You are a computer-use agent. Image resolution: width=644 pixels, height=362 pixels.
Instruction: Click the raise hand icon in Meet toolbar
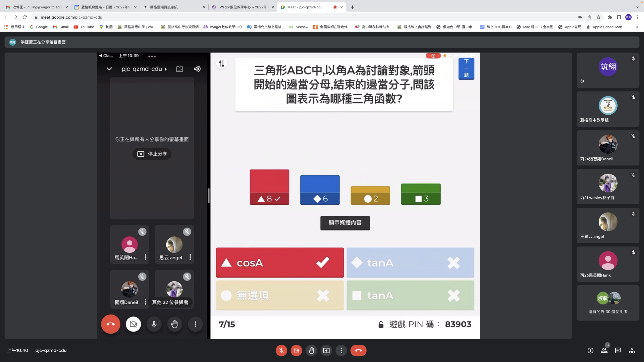[x=311, y=350]
